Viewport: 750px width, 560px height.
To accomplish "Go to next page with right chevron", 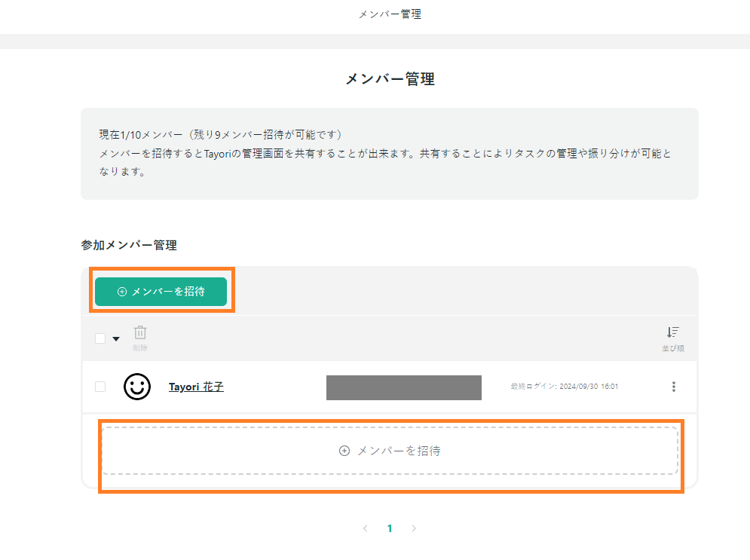I will pyautogui.click(x=414, y=528).
